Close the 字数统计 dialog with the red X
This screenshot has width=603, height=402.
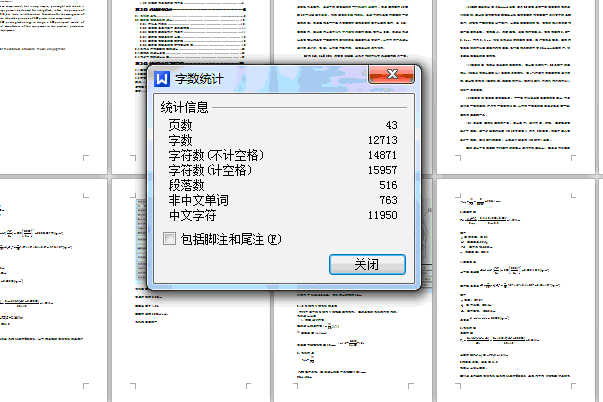tap(391, 74)
